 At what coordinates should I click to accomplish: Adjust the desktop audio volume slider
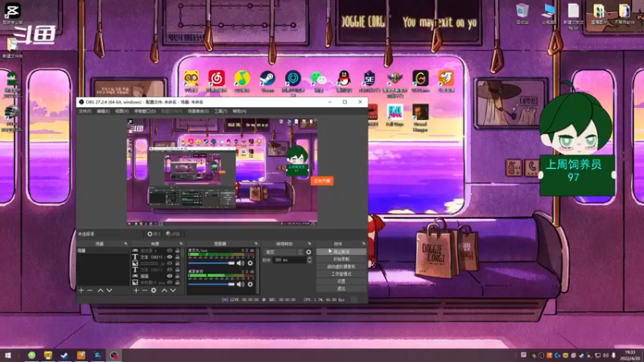[x=212, y=285]
